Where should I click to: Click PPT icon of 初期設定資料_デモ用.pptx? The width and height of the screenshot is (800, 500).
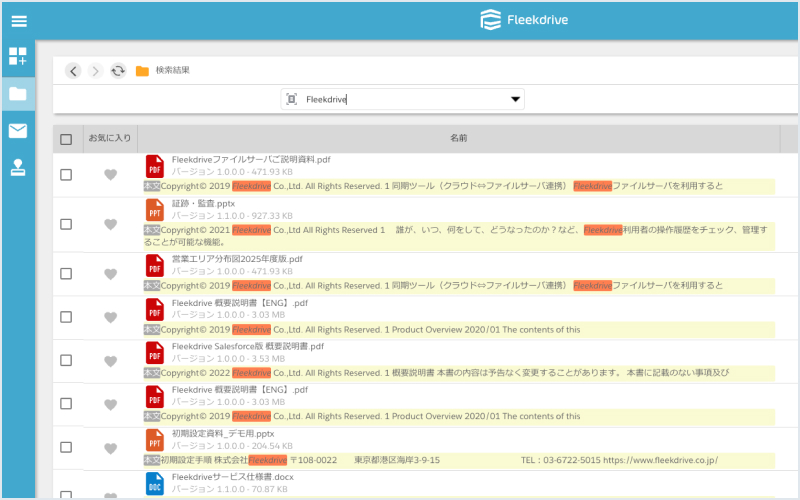(x=155, y=440)
